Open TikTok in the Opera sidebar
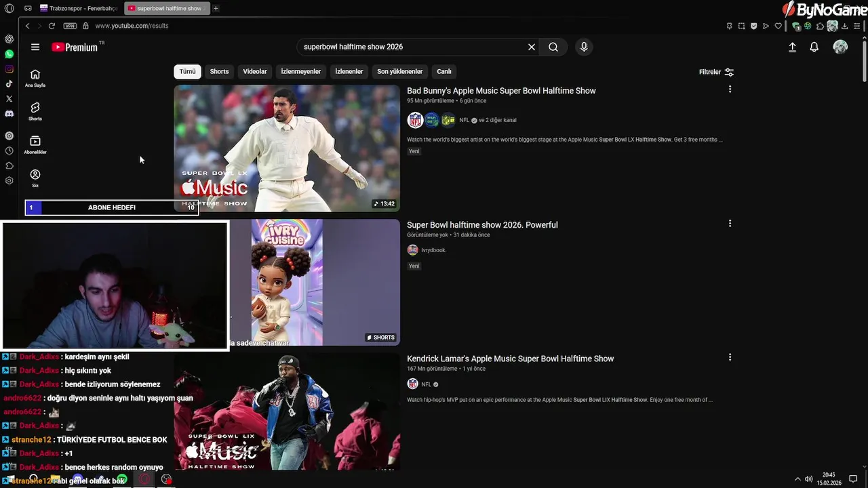868x488 pixels. pos(9,84)
